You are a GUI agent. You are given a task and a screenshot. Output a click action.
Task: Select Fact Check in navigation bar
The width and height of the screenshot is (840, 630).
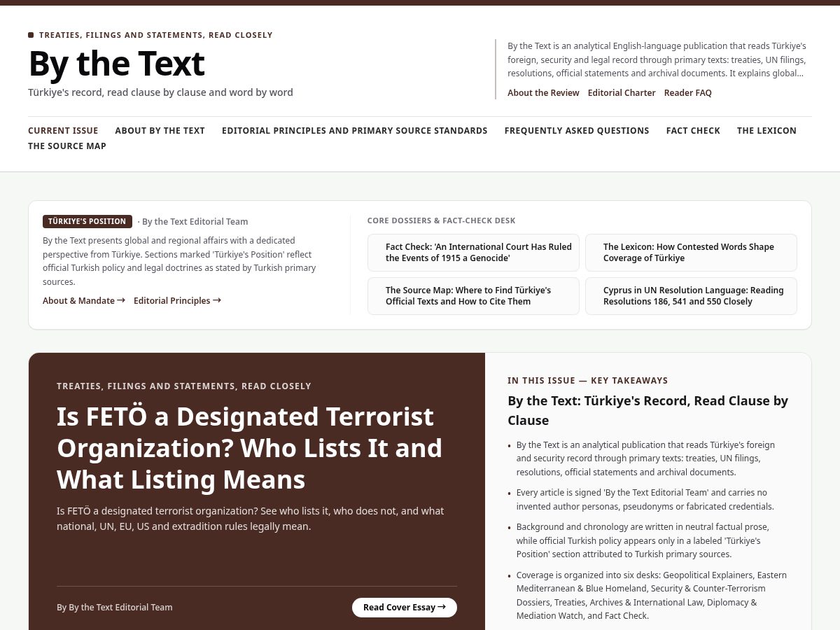tap(693, 130)
